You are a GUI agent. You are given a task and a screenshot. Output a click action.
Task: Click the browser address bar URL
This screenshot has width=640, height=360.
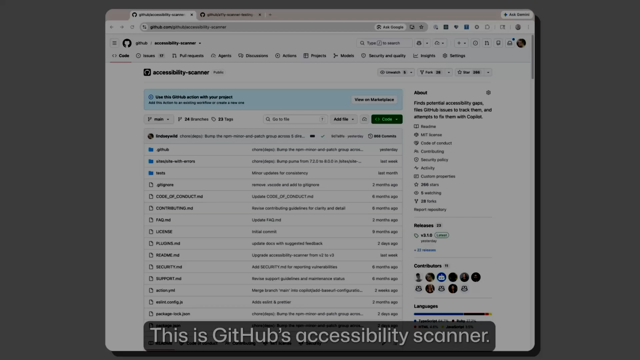point(188,27)
